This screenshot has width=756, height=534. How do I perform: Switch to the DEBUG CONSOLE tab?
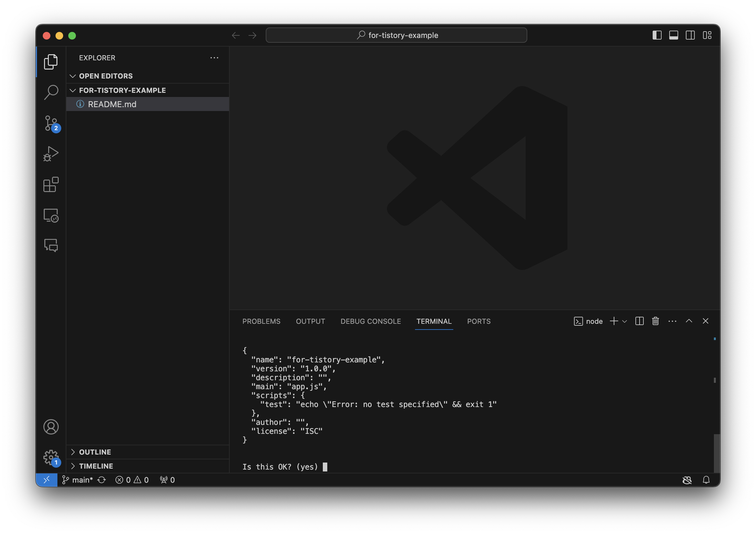pyautogui.click(x=370, y=321)
